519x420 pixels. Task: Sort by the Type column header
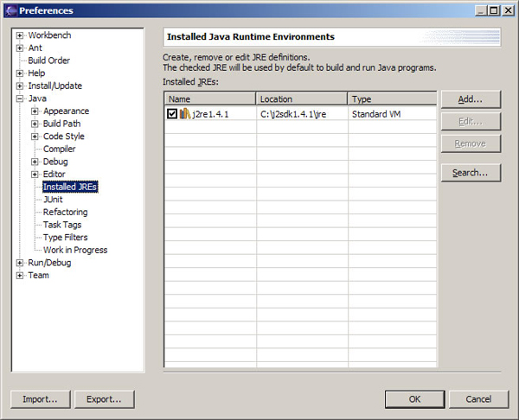coord(392,99)
